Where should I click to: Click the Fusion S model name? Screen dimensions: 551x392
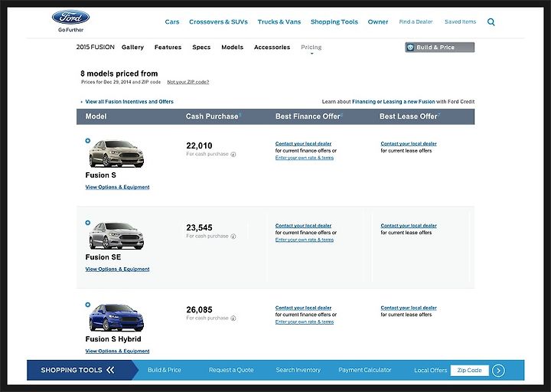(100, 175)
